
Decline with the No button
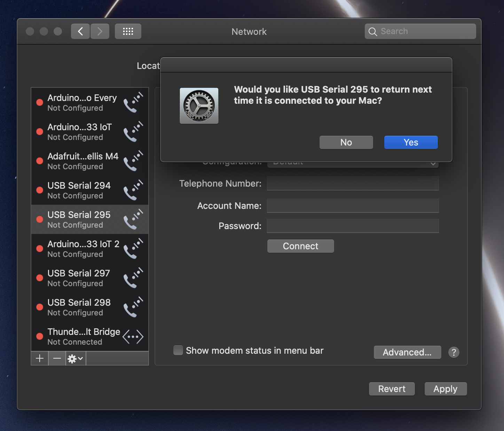point(346,142)
